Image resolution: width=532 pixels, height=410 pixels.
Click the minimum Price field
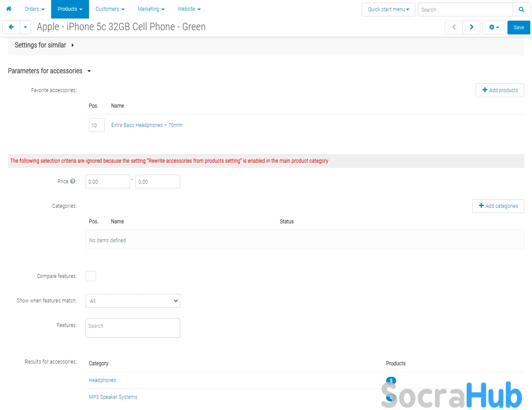click(x=108, y=182)
